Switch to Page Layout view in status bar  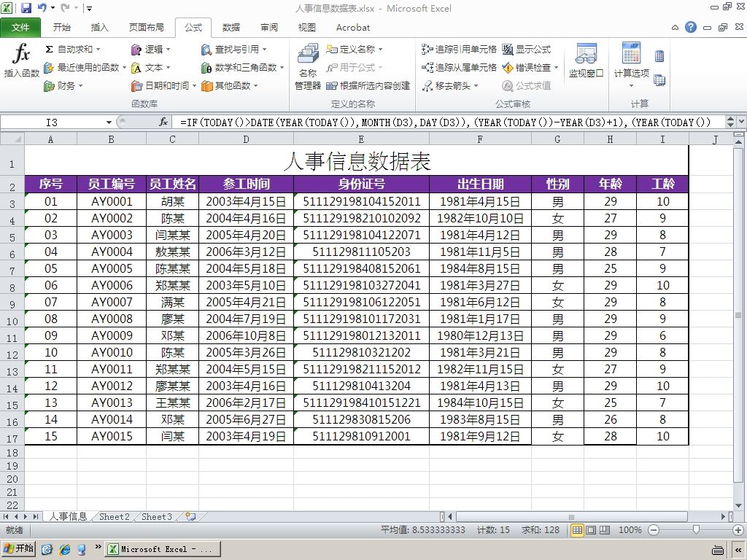(x=591, y=530)
